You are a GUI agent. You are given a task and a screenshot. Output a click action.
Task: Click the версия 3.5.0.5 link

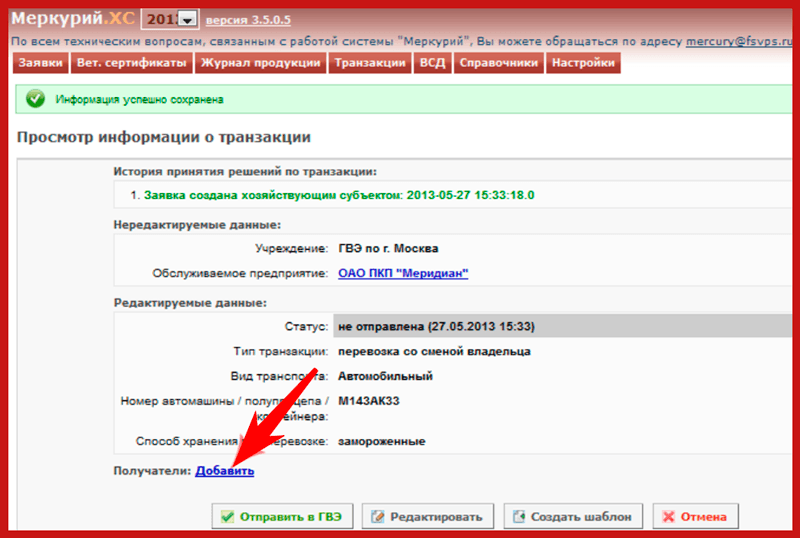click(x=248, y=20)
